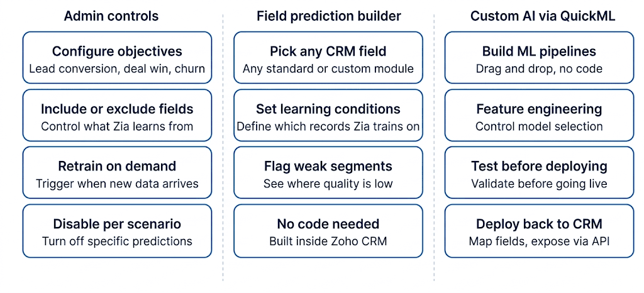Select the Build ML pipelines card

[539, 58]
